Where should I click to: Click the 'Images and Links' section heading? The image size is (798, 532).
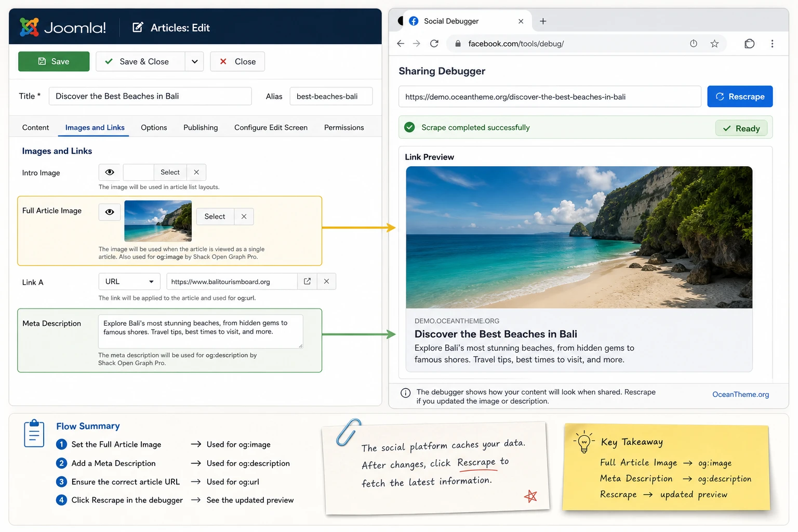57,151
